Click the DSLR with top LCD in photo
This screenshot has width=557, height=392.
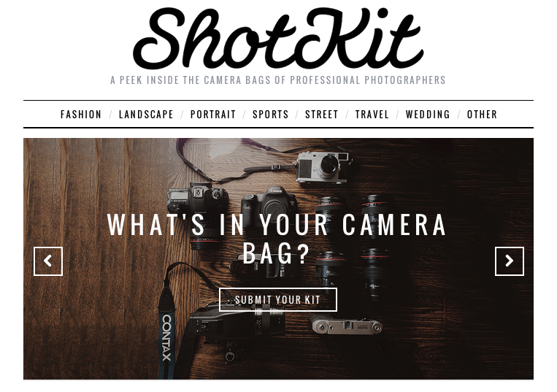coord(197,199)
